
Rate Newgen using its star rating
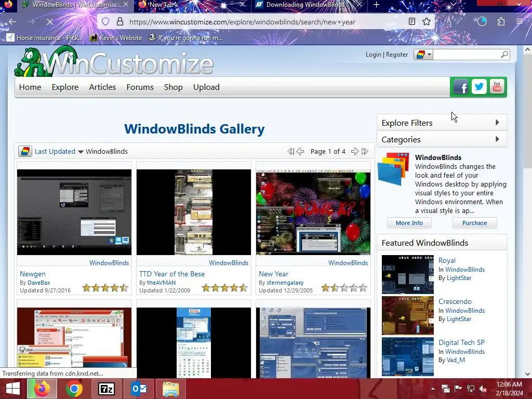coord(105,288)
